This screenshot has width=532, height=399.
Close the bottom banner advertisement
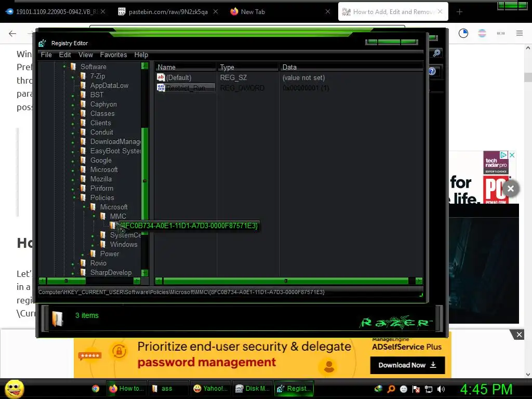519,335
